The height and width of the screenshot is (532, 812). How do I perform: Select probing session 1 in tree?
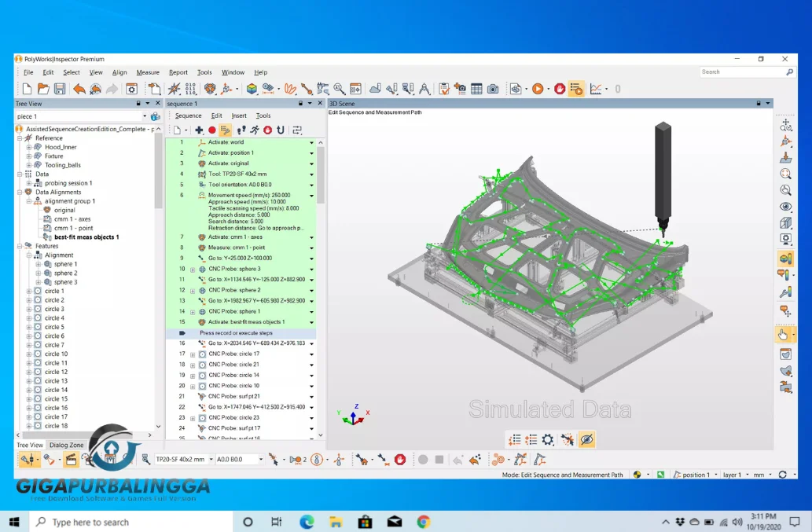(x=68, y=183)
